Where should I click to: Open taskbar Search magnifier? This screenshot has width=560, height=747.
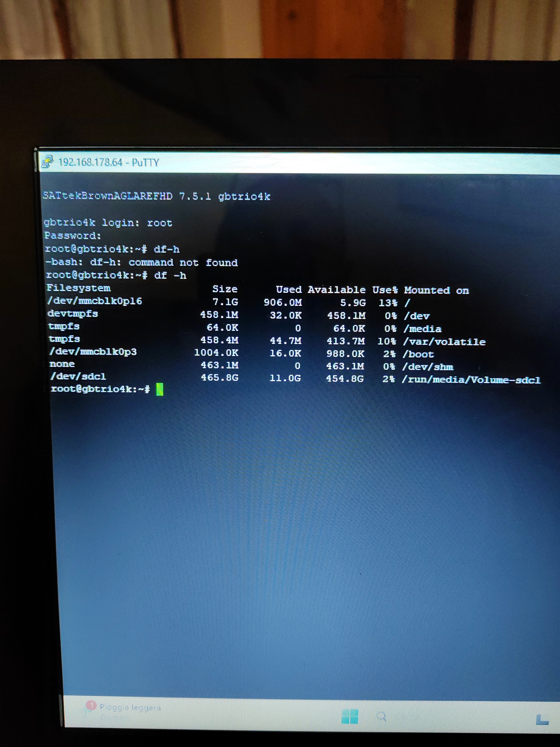(x=381, y=716)
